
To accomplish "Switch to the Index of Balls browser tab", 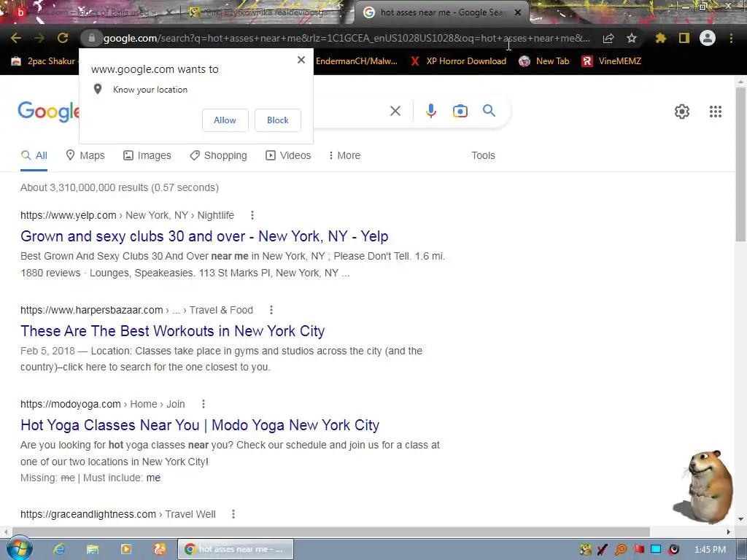I will pos(90,12).
